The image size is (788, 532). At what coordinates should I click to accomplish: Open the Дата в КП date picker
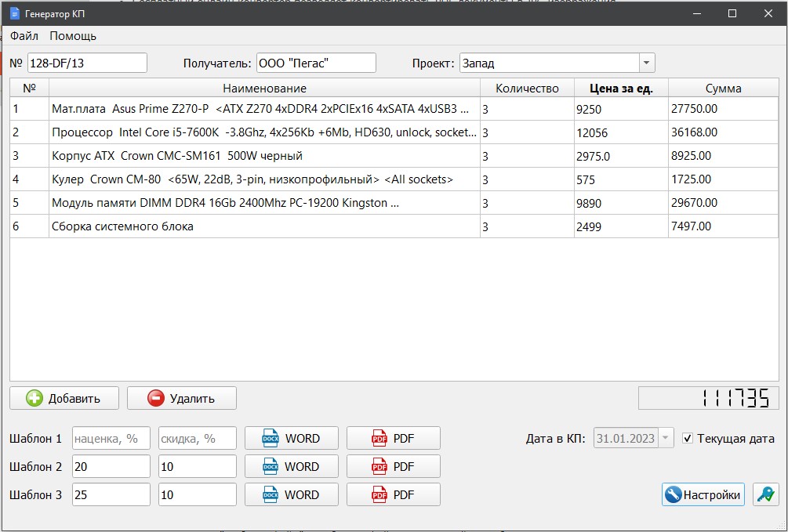pyautogui.click(x=666, y=439)
